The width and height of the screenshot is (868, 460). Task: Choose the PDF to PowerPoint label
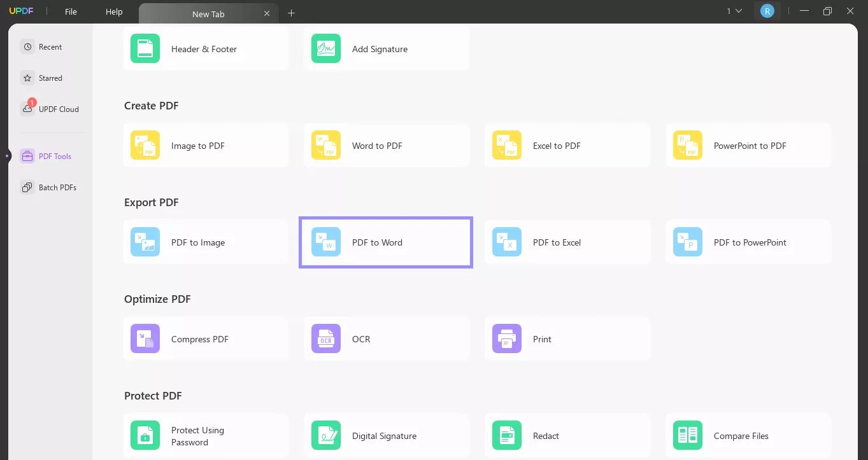[x=750, y=242]
